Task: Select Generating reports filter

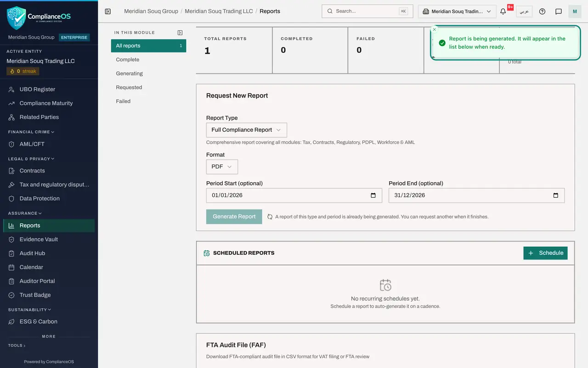Action: (x=148, y=73)
